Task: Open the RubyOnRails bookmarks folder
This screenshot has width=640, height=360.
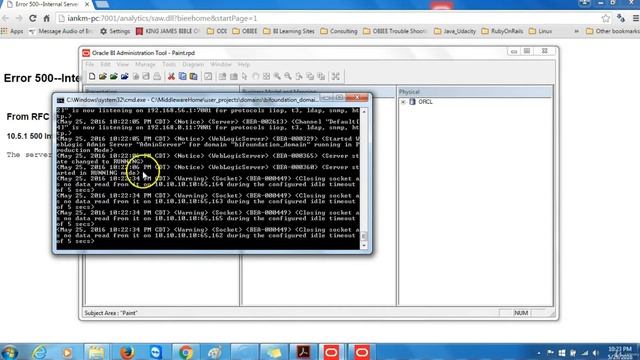Action: [x=502, y=31]
